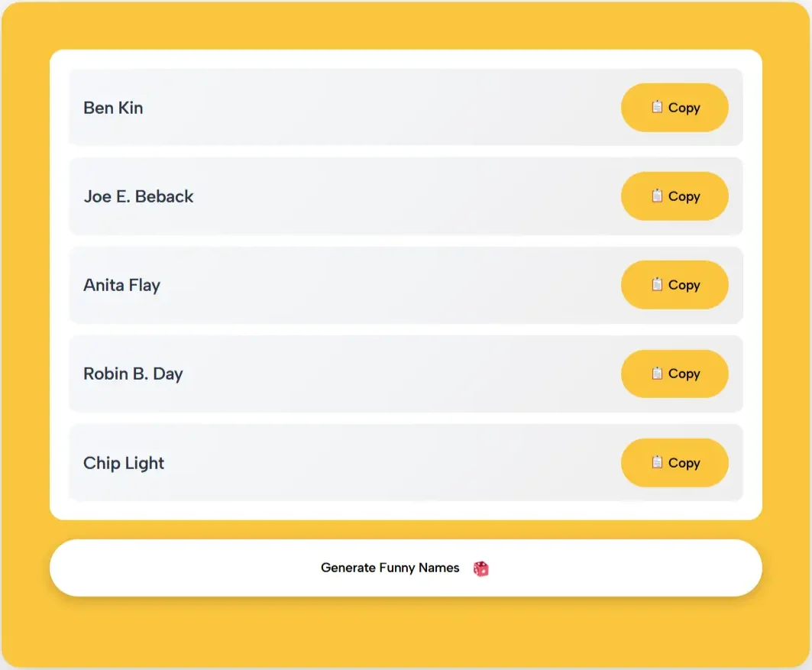Click the clipboard icon beside Joe E. Beback

(x=657, y=196)
